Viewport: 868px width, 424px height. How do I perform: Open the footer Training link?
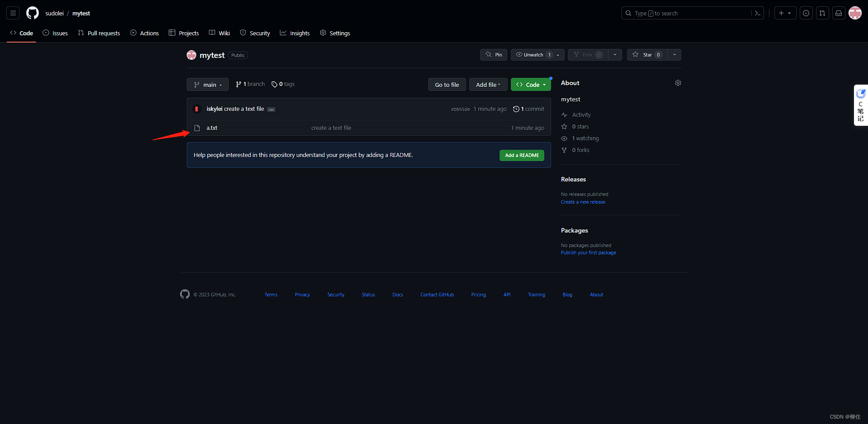click(537, 295)
